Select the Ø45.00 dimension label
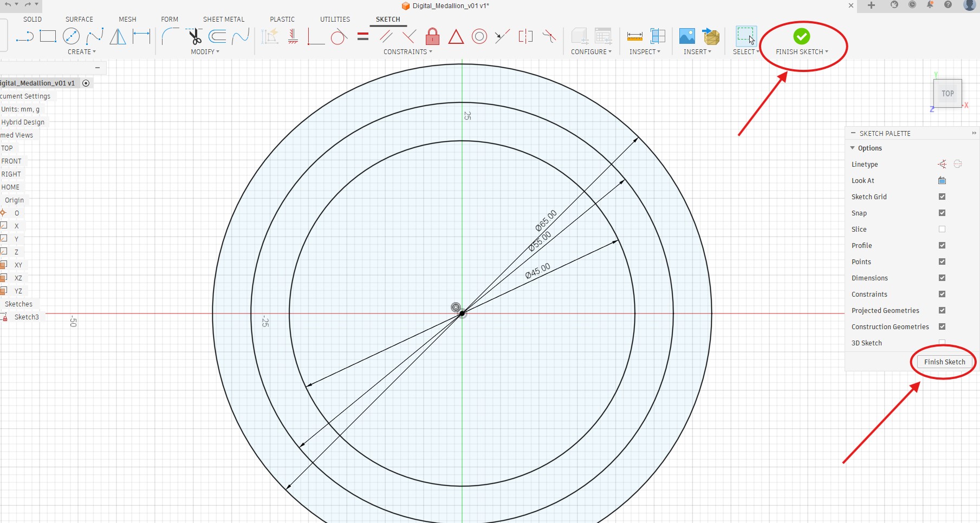Screen dimensions: 980x523 click(x=537, y=271)
